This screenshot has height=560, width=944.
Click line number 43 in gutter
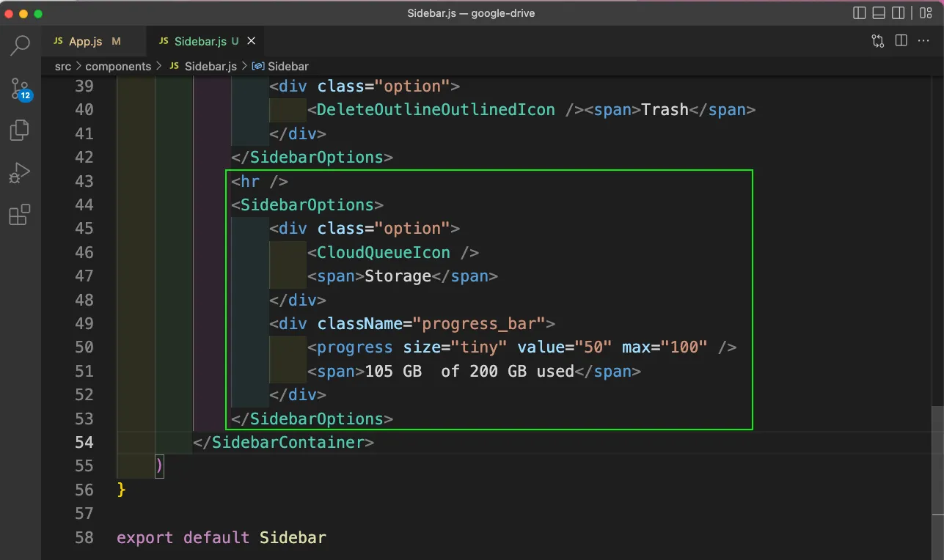pos(84,181)
